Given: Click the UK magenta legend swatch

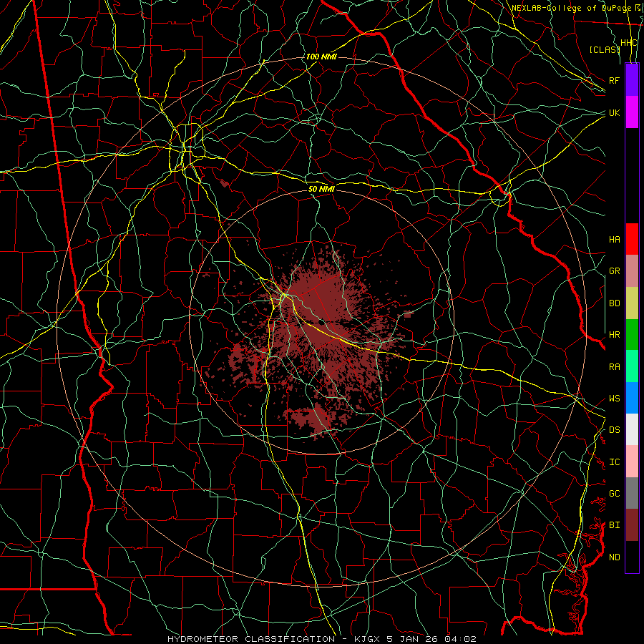Looking at the screenshot, I should [632, 112].
